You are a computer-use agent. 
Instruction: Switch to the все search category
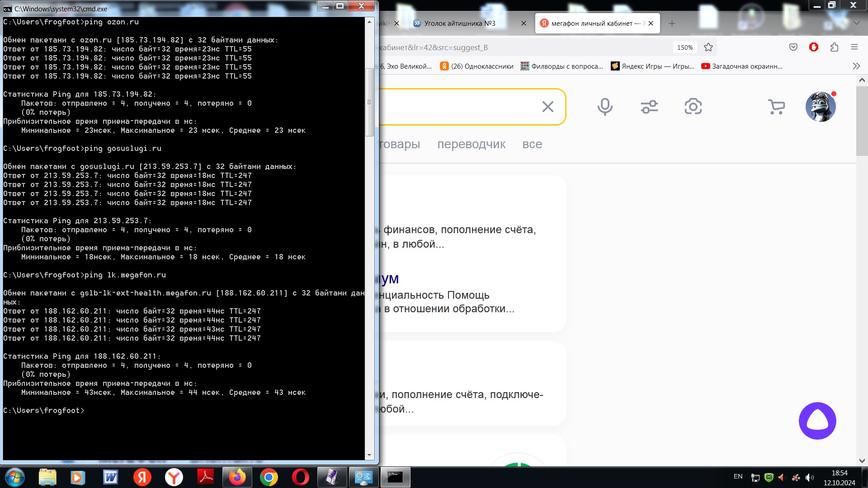pyautogui.click(x=532, y=144)
